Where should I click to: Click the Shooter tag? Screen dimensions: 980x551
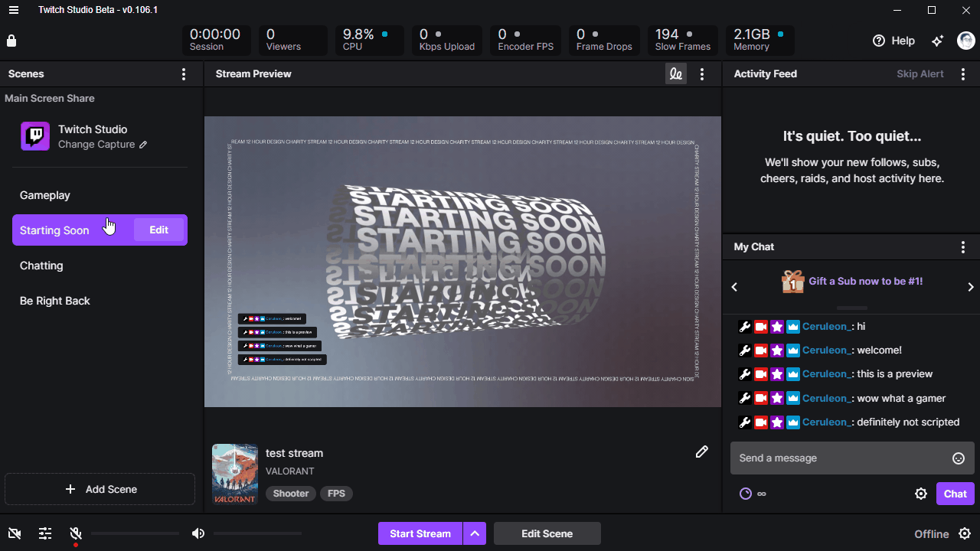(291, 494)
